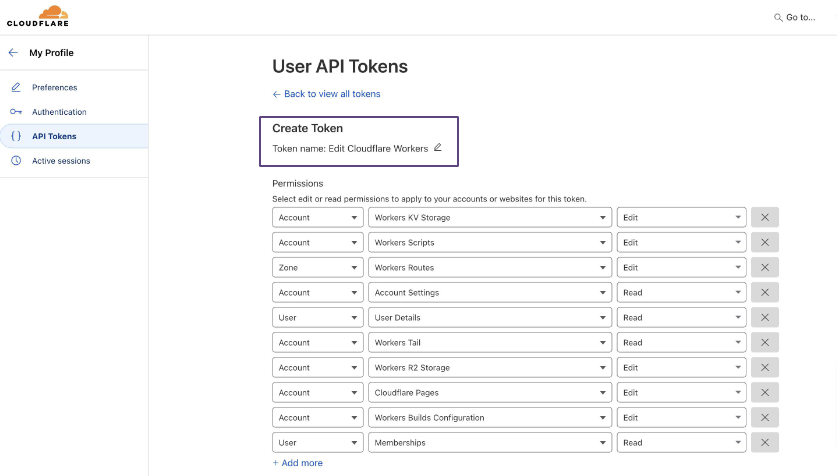Remove the Workers KV Storage permission row
Screen dimensions: 837x476
click(x=764, y=217)
